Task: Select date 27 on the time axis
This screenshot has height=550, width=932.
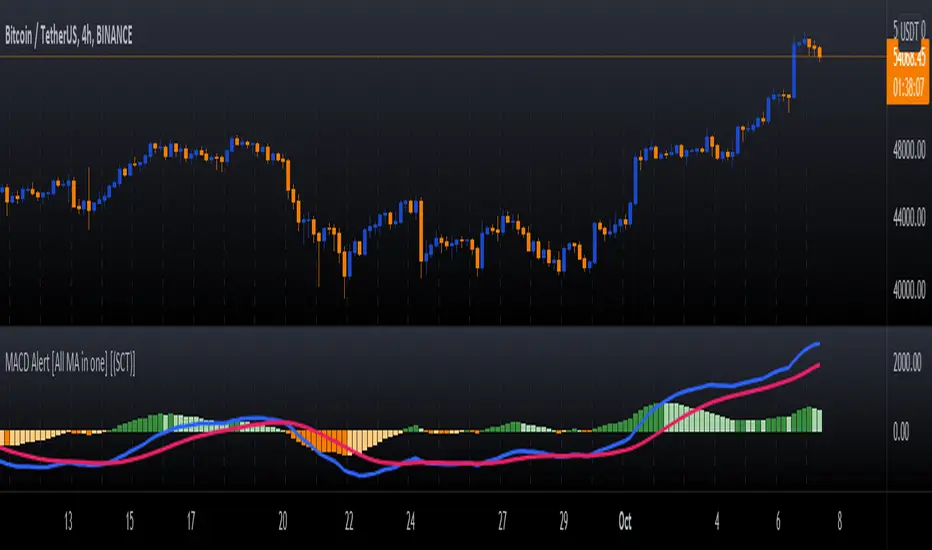Action: click(502, 521)
